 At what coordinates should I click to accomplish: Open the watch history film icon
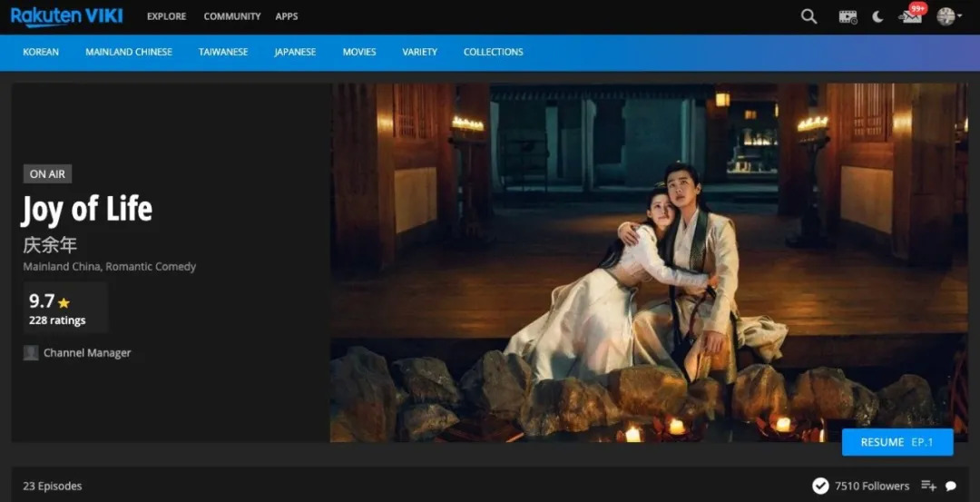848,16
